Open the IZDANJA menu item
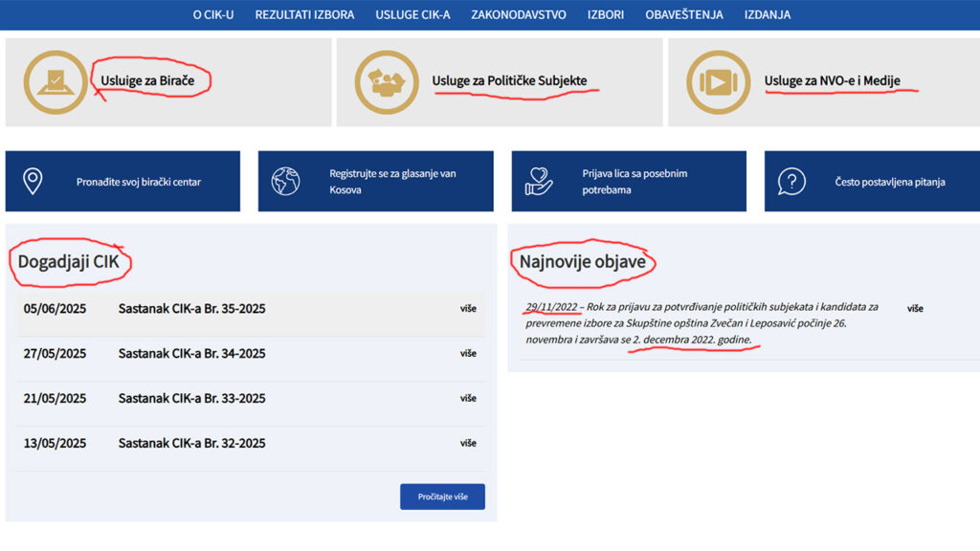The image size is (980, 551). click(767, 14)
